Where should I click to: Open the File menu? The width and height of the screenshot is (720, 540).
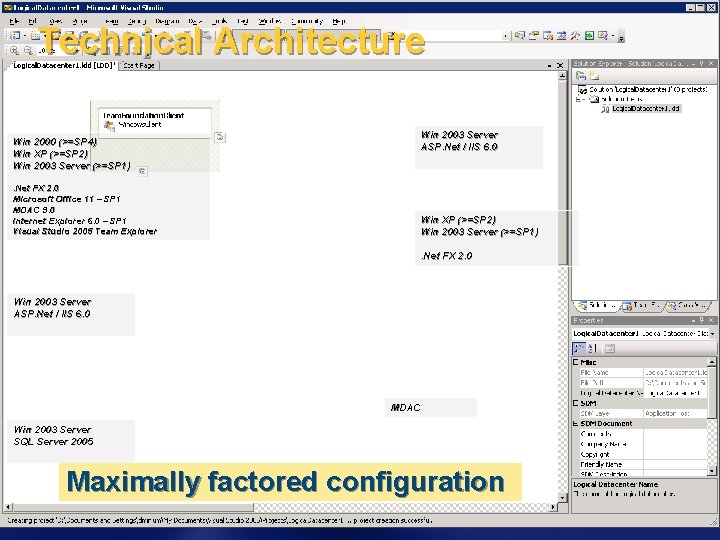click(14, 21)
